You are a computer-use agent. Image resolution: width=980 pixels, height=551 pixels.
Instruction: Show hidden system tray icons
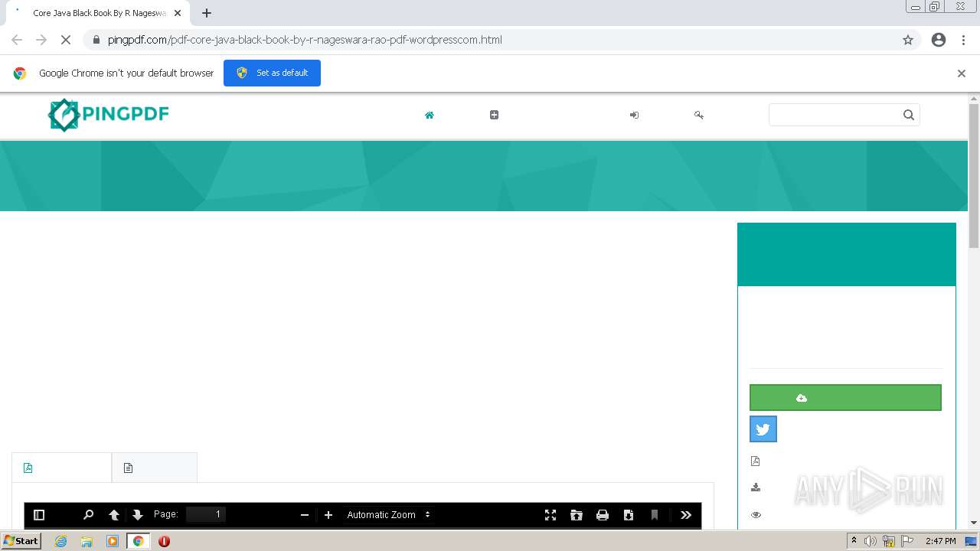pyautogui.click(x=854, y=541)
